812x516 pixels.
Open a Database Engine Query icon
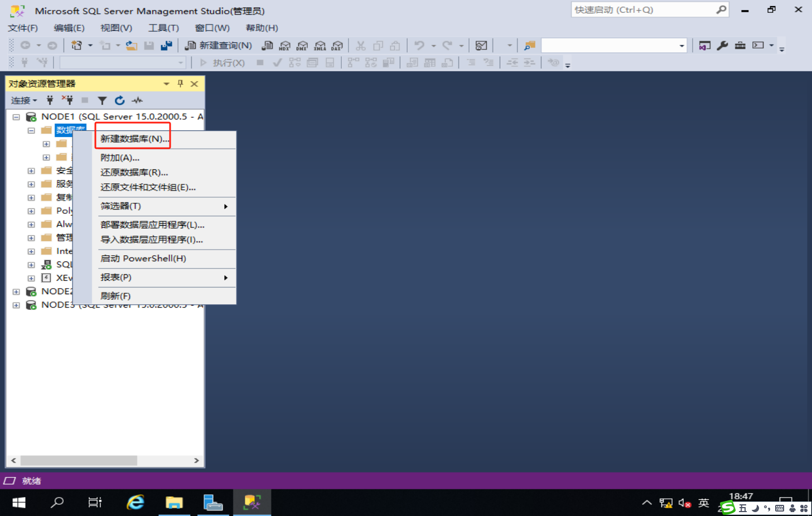(x=268, y=46)
